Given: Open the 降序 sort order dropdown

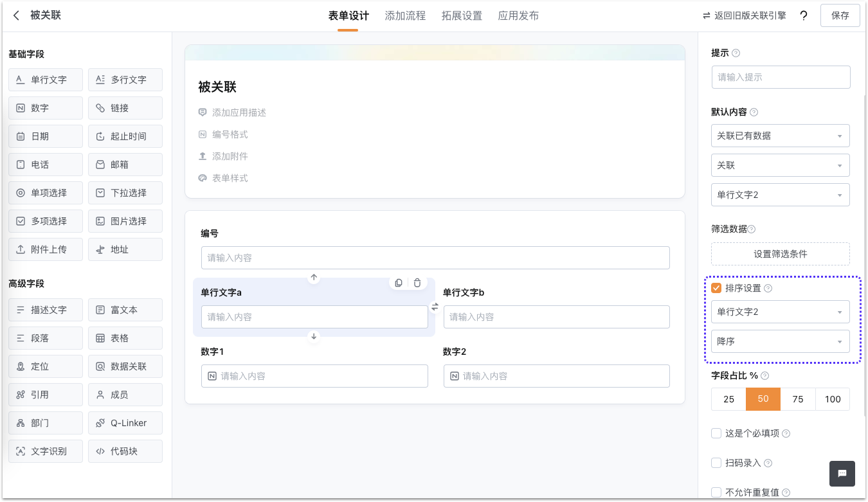Looking at the screenshot, I should [781, 341].
